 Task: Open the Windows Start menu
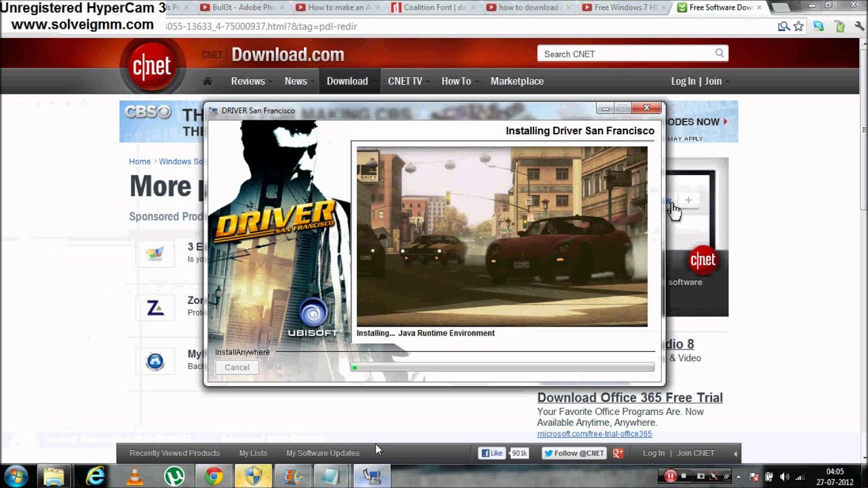[x=16, y=476]
